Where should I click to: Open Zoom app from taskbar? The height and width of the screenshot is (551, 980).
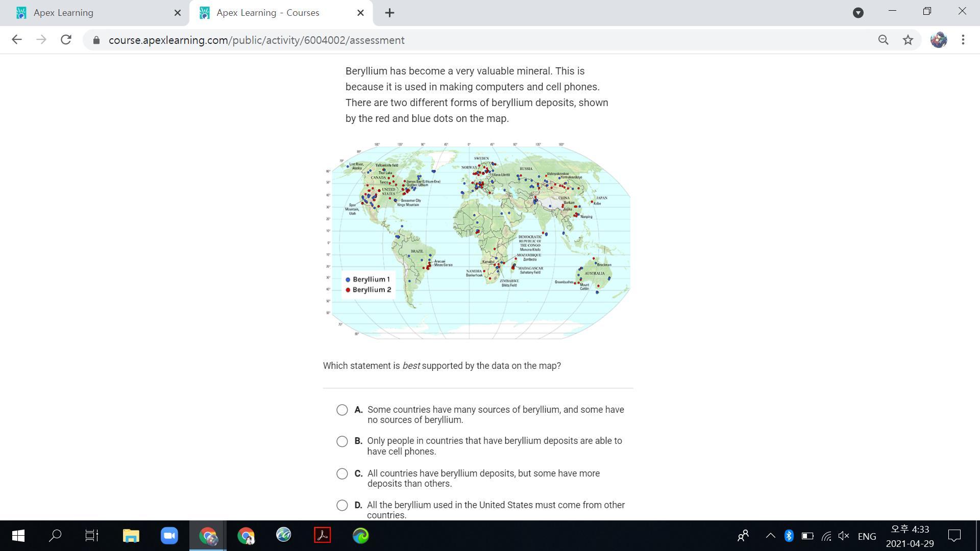tap(169, 536)
